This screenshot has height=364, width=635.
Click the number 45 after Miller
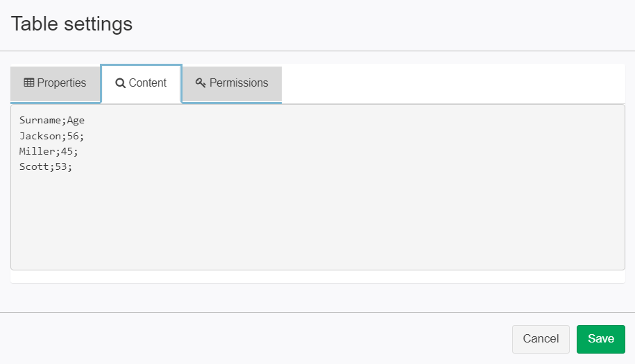67,151
